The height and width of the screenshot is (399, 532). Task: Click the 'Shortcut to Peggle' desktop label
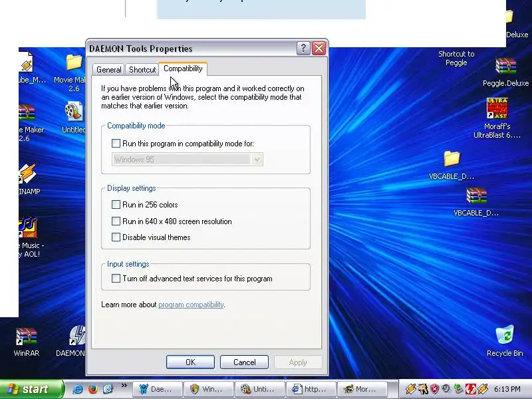456,58
